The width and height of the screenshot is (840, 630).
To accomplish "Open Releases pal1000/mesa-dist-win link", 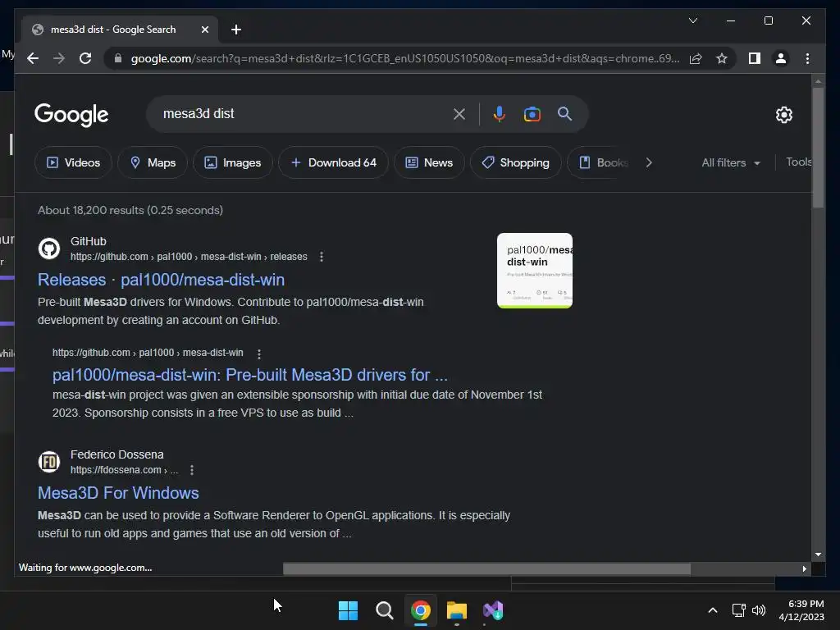I will pos(161,280).
